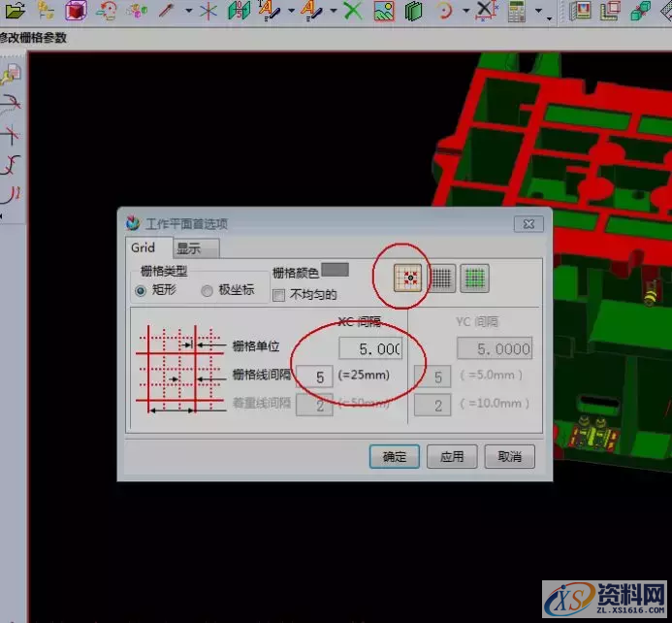Click the XC 栅格单位 value field
Viewport: 672px width, 623px height.
point(370,348)
